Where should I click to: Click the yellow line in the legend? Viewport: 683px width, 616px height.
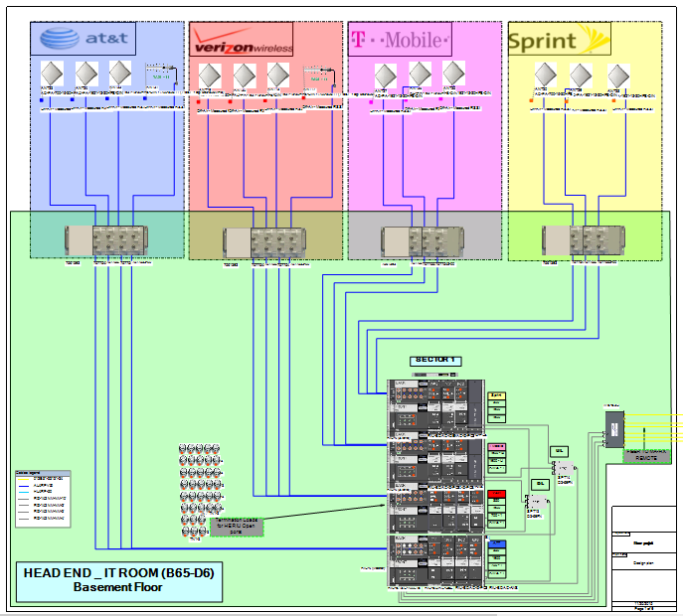click(24, 479)
